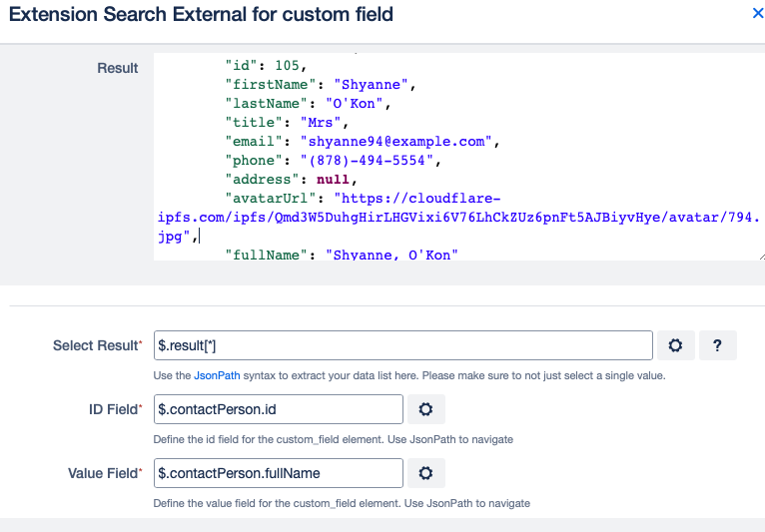
Task: Focus the Select Result input field
Action: (x=403, y=345)
